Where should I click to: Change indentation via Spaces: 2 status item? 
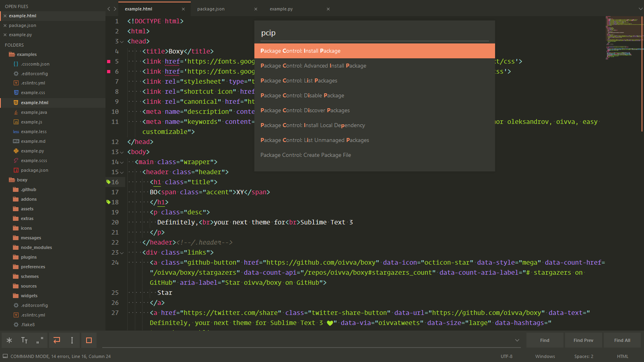point(583,356)
